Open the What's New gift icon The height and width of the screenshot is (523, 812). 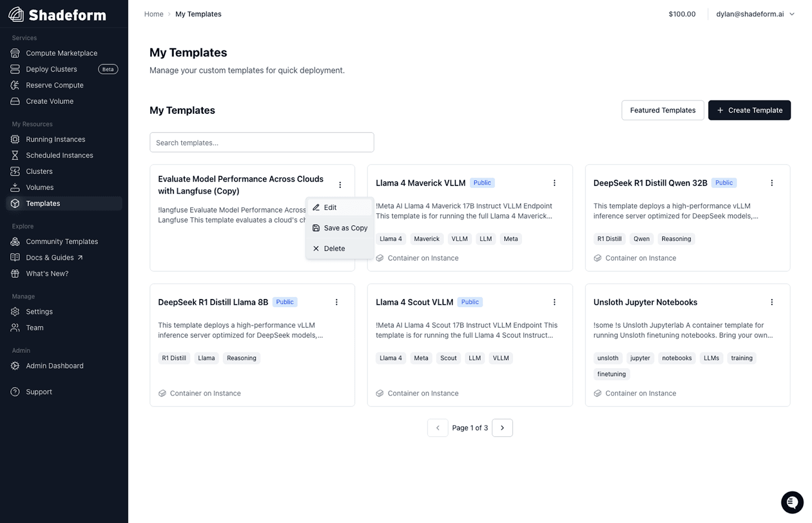tap(15, 274)
